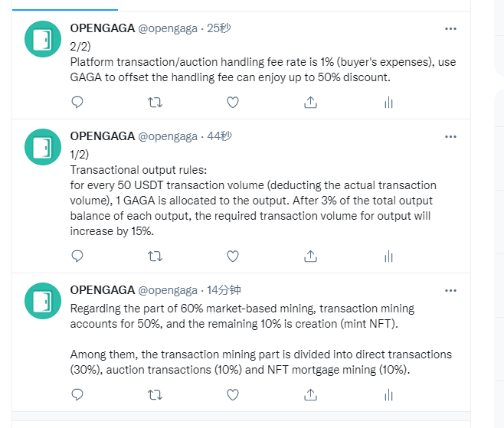Open more options on the 25秒 tweet

(x=450, y=29)
